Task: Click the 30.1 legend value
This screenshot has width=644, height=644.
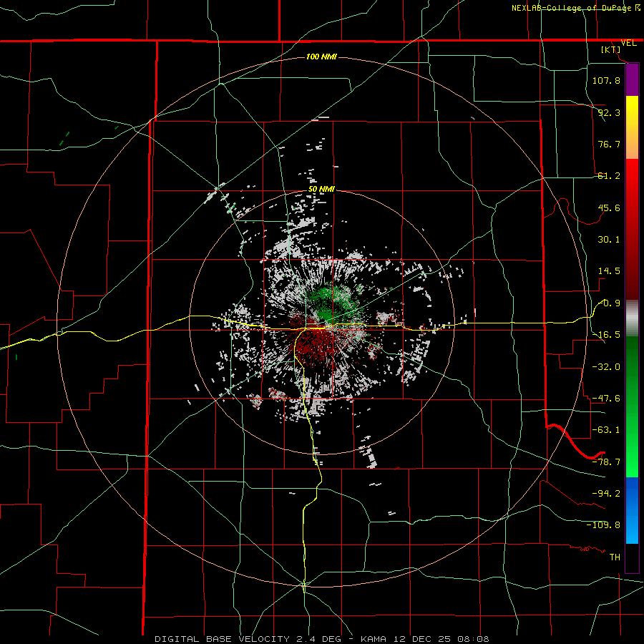Action: (609, 240)
